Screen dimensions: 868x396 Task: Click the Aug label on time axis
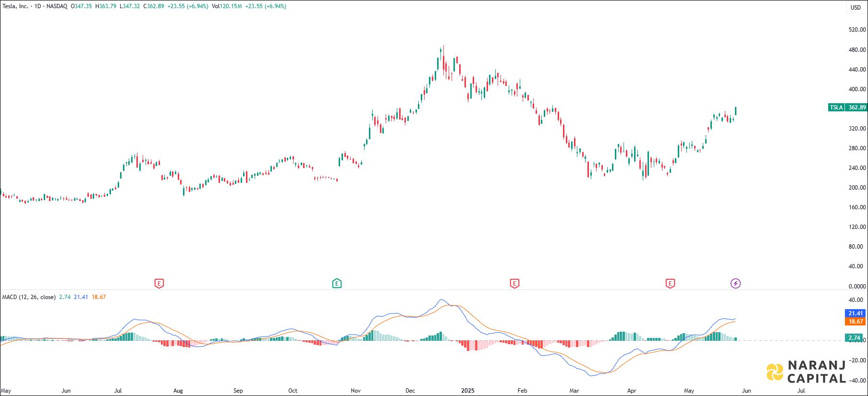click(178, 391)
